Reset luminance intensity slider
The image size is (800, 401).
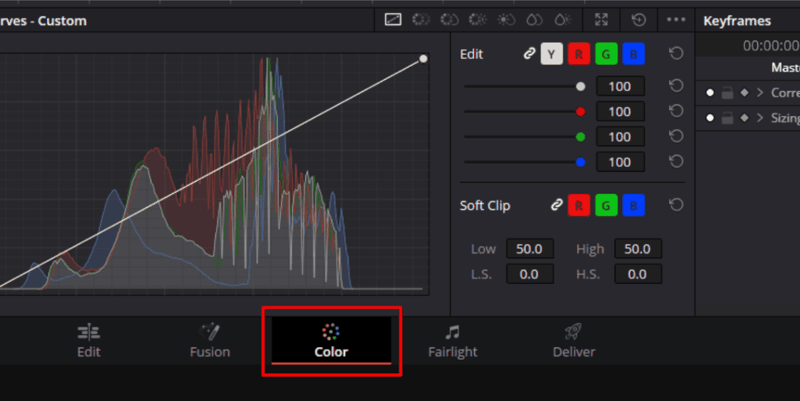tap(676, 86)
